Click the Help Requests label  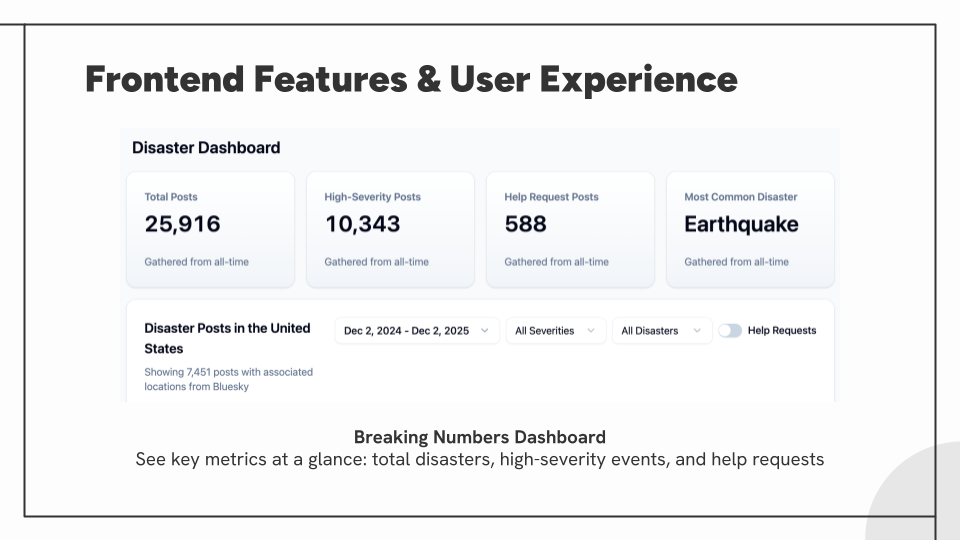[x=782, y=331]
